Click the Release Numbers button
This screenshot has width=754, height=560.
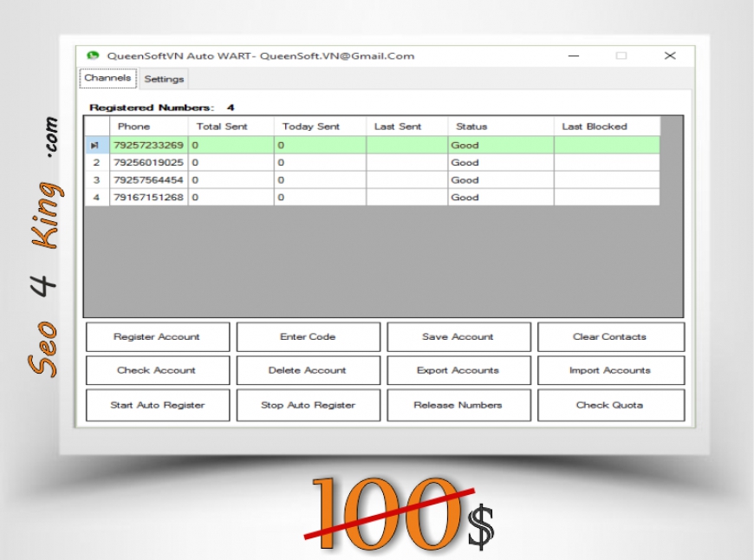(x=458, y=405)
